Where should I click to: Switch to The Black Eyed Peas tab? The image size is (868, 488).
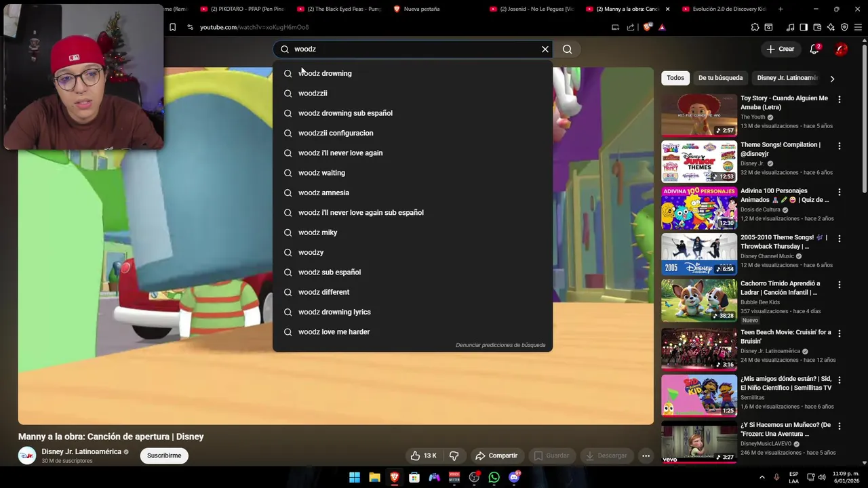(x=339, y=9)
